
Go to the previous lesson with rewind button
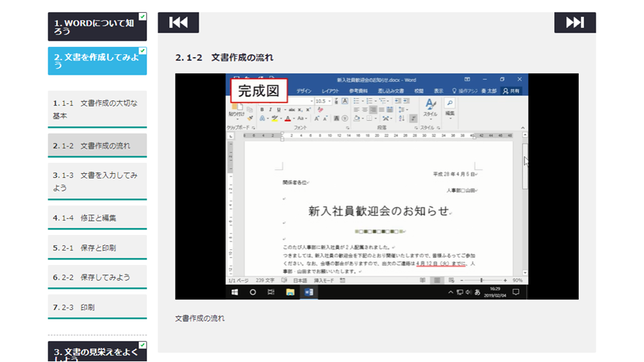pos(178,22)
